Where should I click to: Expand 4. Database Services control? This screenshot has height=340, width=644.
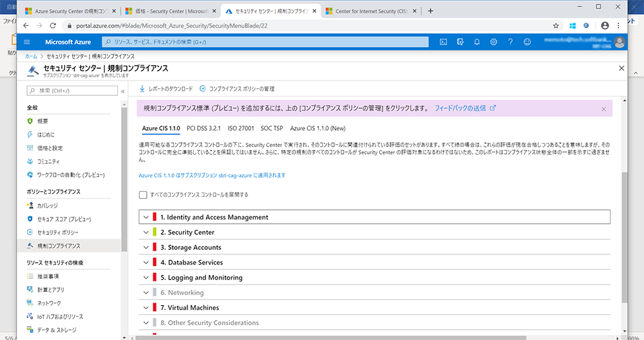pos(146,262)
